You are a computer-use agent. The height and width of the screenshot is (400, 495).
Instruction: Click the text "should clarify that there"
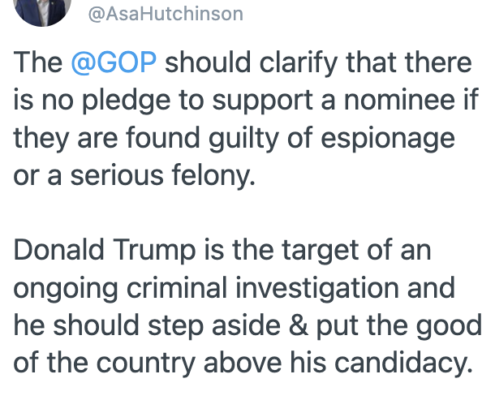(x=318, y=63)
